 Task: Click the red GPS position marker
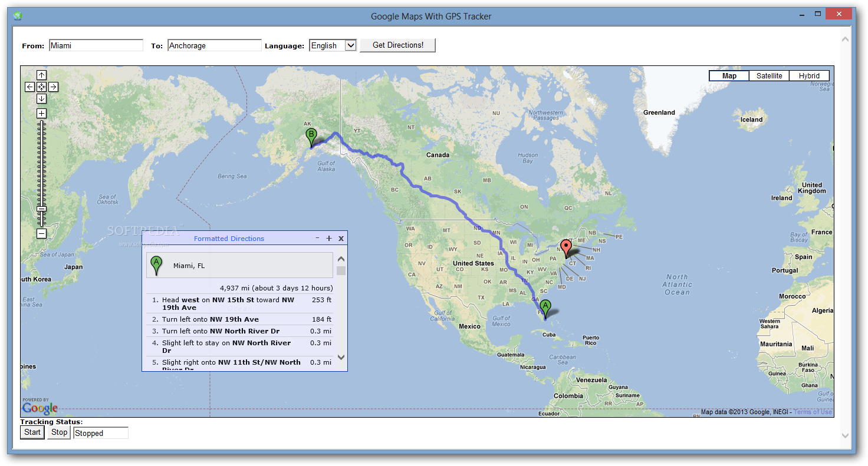point(566,249)
